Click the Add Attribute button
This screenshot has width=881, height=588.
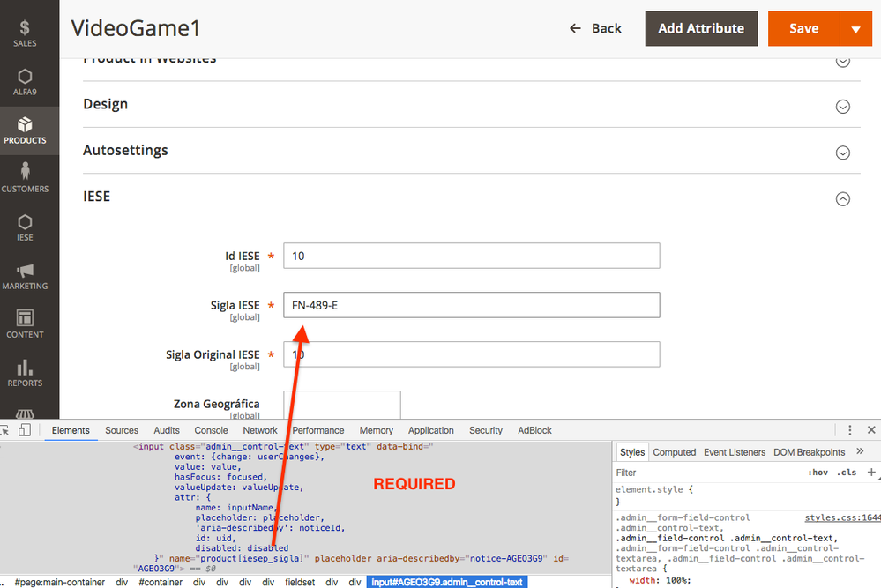[701, 28]
